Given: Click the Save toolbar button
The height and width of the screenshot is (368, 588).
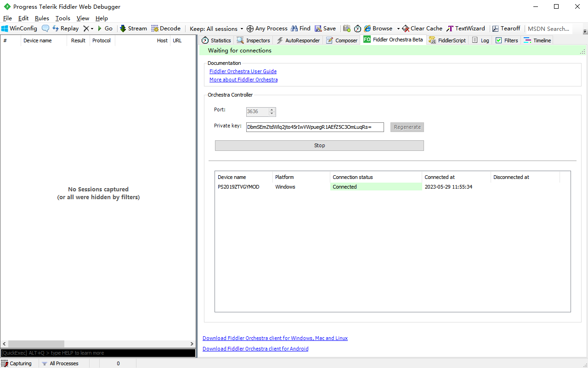Looking at the screenshot, I should tap(325, 29).
